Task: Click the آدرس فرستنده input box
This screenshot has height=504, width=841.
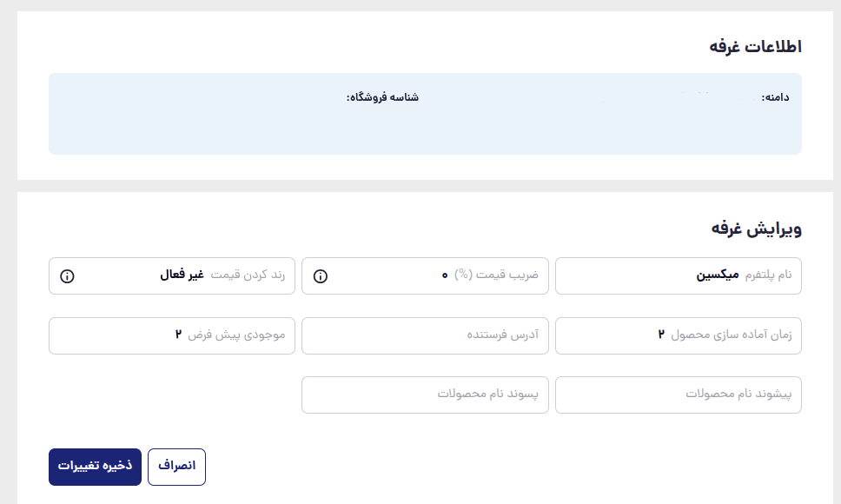Action: (425, 335)
